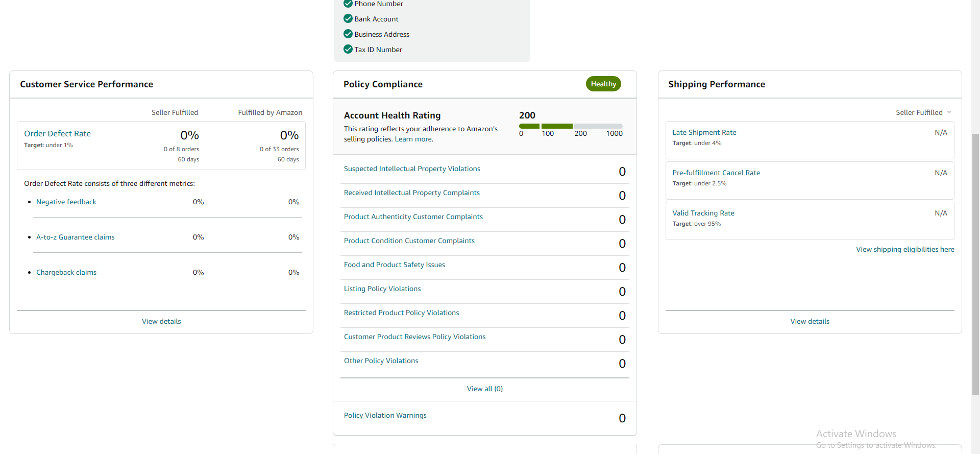
Task: Open Other Policy Violations
Action: (x=381, y=361)
